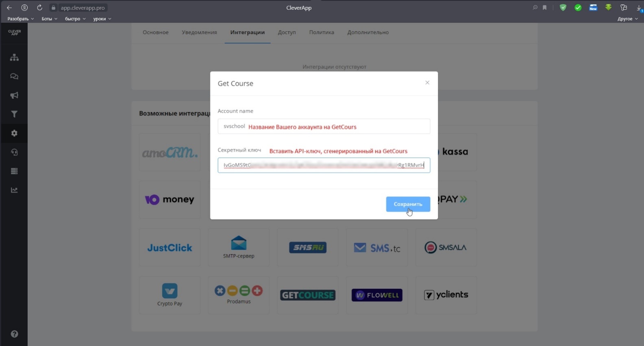Switch to the Уведомления tab

pos(199,33)
